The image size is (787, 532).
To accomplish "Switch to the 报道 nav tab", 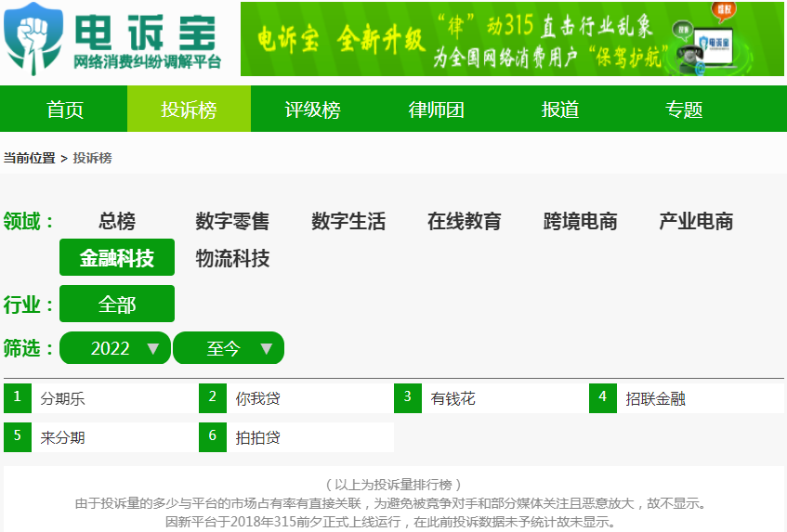I will coord(560,109).
